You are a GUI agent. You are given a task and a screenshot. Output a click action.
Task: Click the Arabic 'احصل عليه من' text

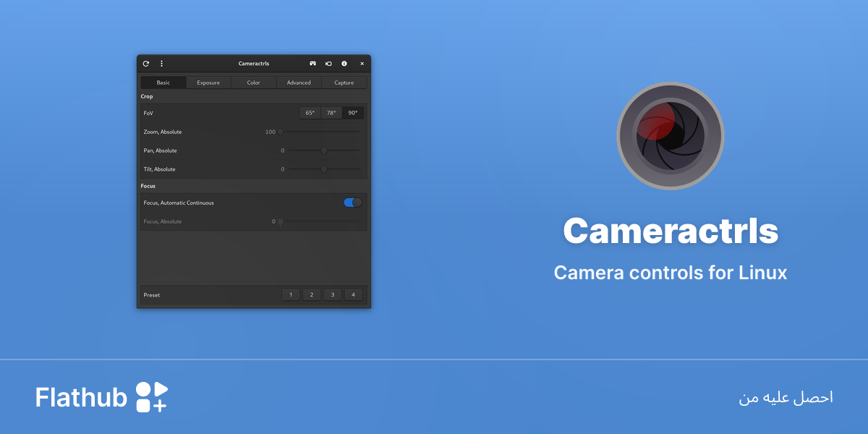[x=786, y=398]
